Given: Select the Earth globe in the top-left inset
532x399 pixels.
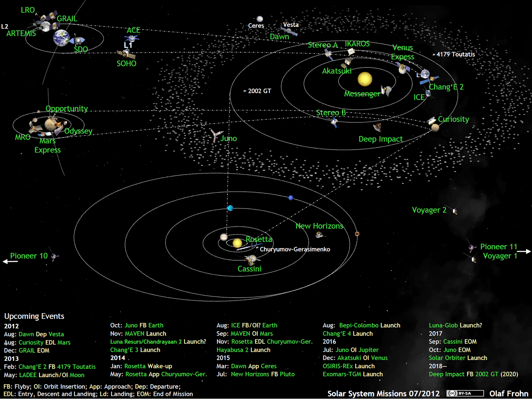Looking at the screenshot, I should (x=61, y=38).
